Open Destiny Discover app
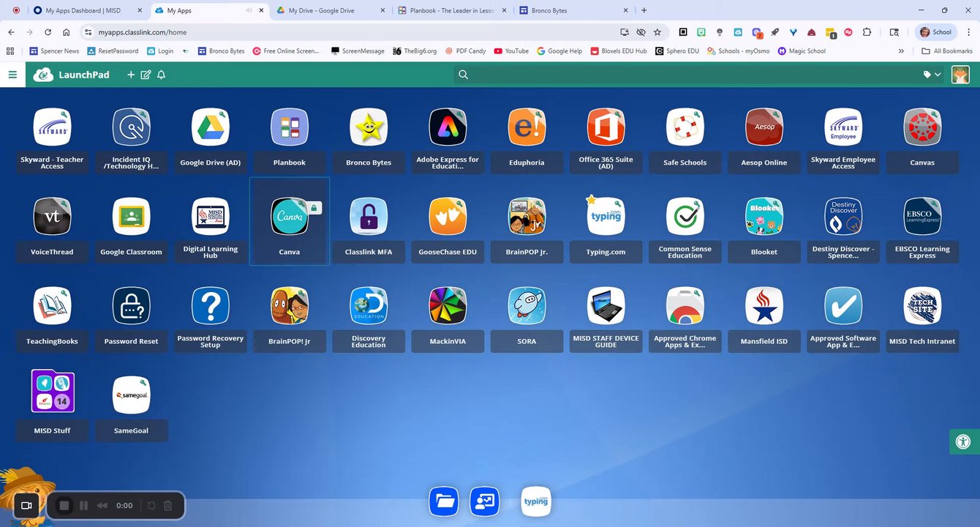The height and width of the screenshot is (527, 980). (843, 217)
